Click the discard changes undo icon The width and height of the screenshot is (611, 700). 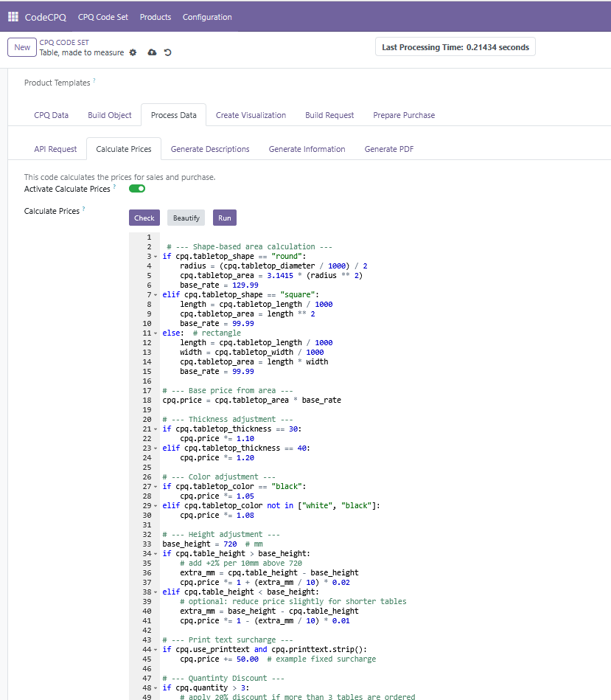point(168,53)
